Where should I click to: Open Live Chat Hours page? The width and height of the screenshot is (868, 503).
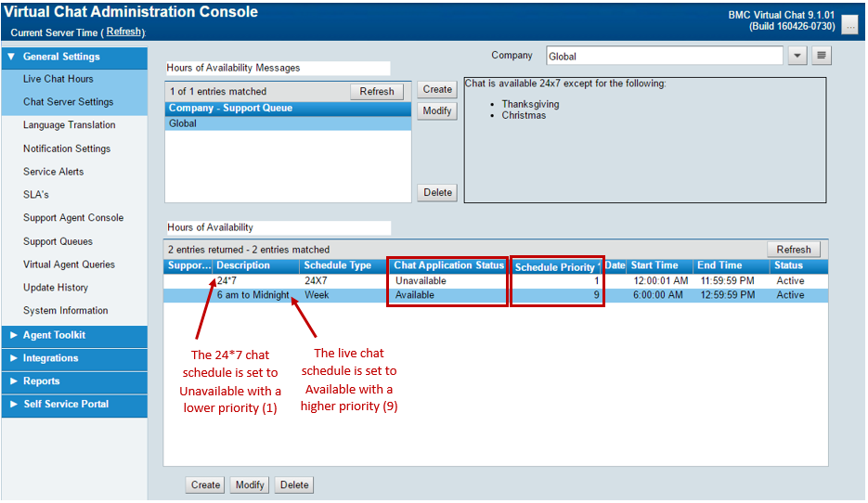(58, 79)
